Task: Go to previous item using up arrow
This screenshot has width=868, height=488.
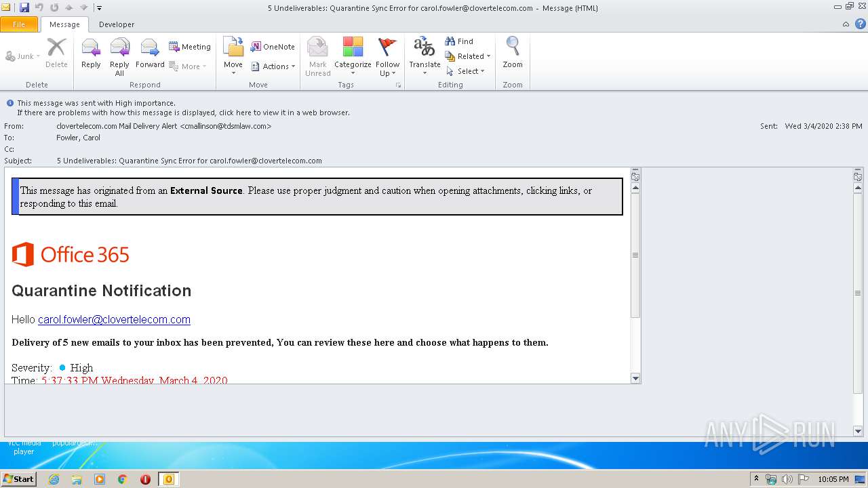Action: pos(69,7)
